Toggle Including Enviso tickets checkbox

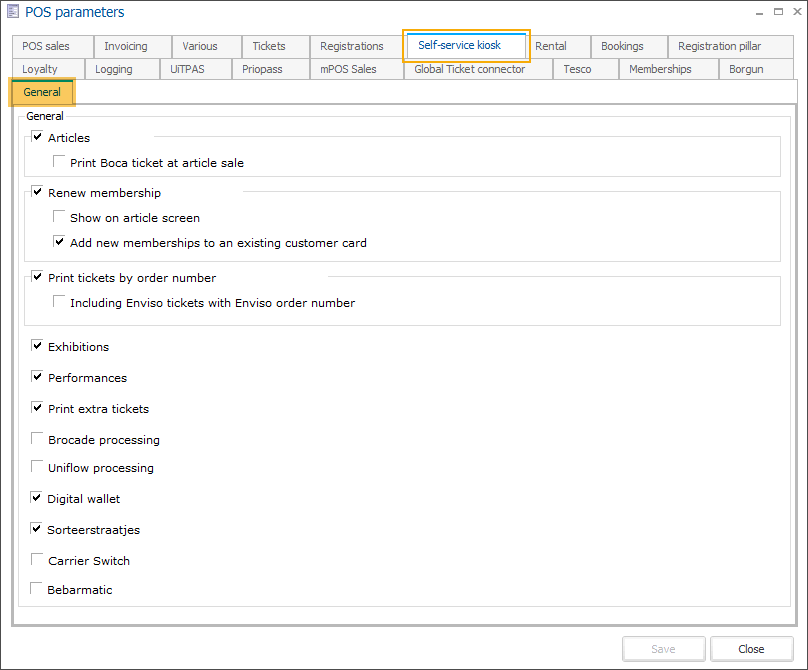pos(60,302)
